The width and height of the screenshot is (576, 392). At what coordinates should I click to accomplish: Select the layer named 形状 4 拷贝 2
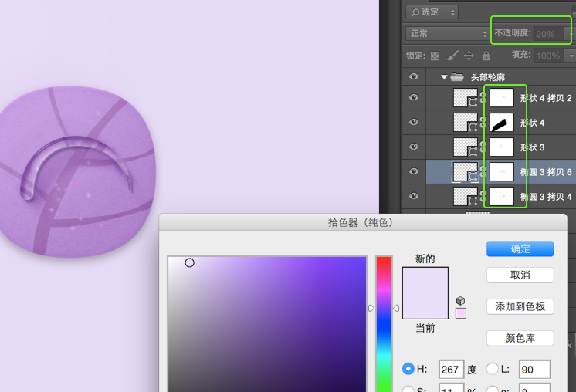point(546,98)
